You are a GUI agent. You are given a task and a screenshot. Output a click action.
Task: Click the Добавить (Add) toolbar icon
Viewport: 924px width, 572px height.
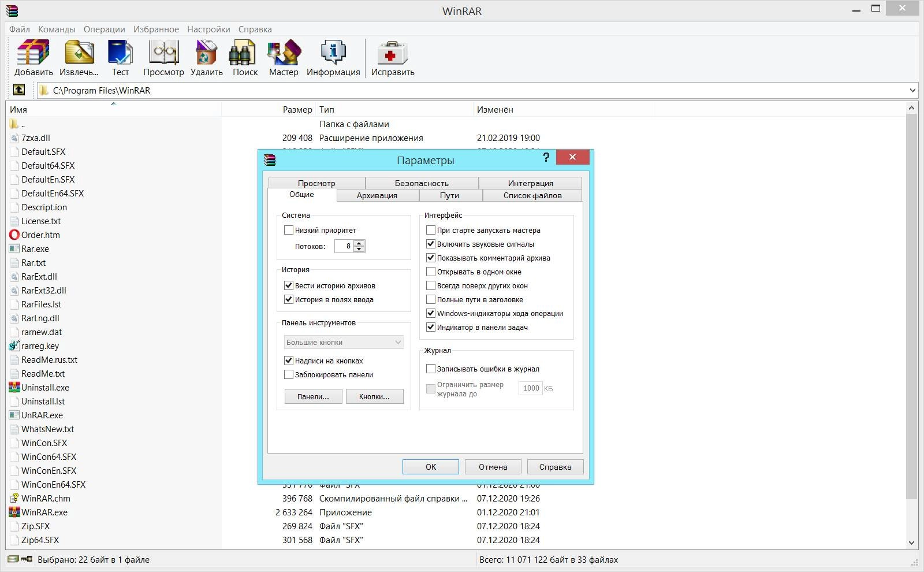33,53
